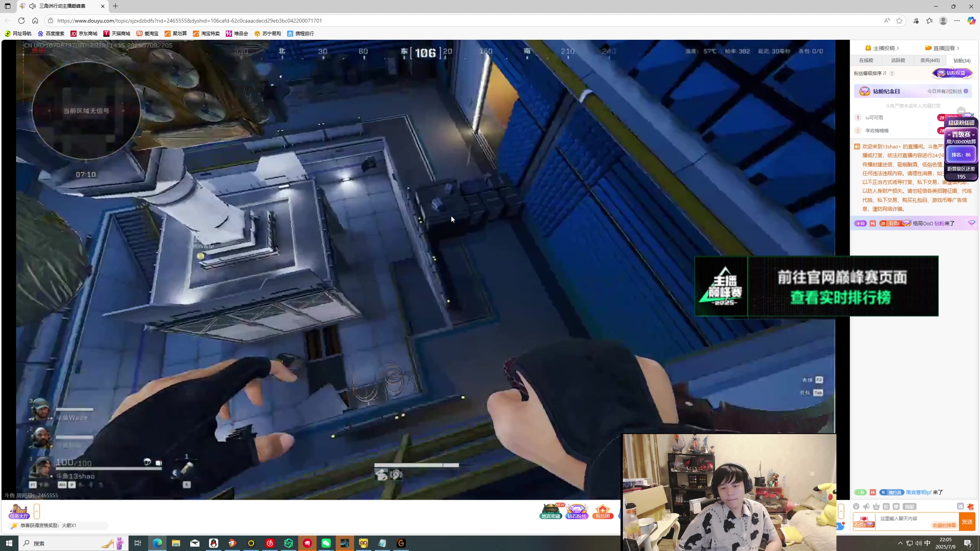Click username 格局OoO in entry notice
The image size is (980, 551).
[923, 223]
